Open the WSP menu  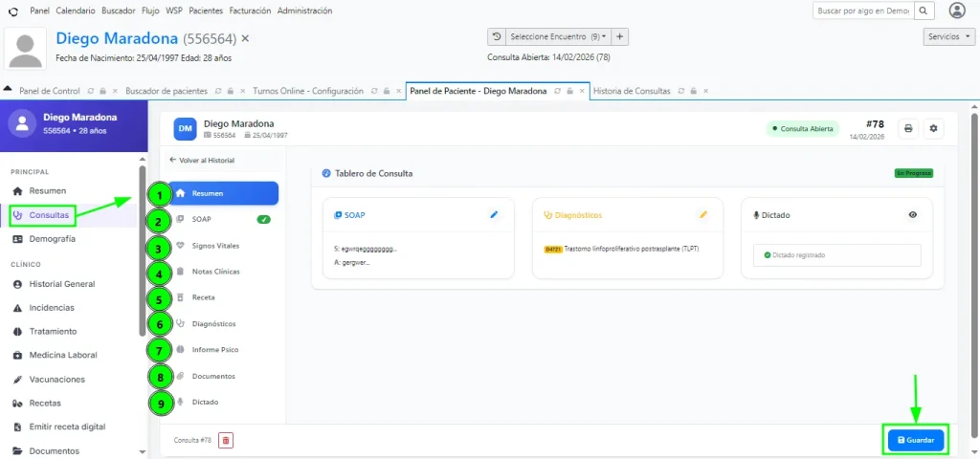(x=174, y=11)
